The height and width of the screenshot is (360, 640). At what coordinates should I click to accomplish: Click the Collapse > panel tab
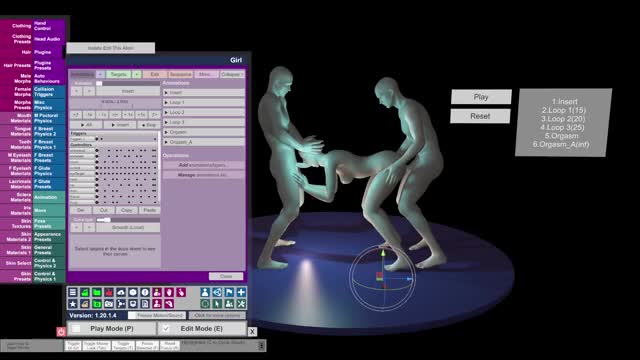[x=232, y=75]
